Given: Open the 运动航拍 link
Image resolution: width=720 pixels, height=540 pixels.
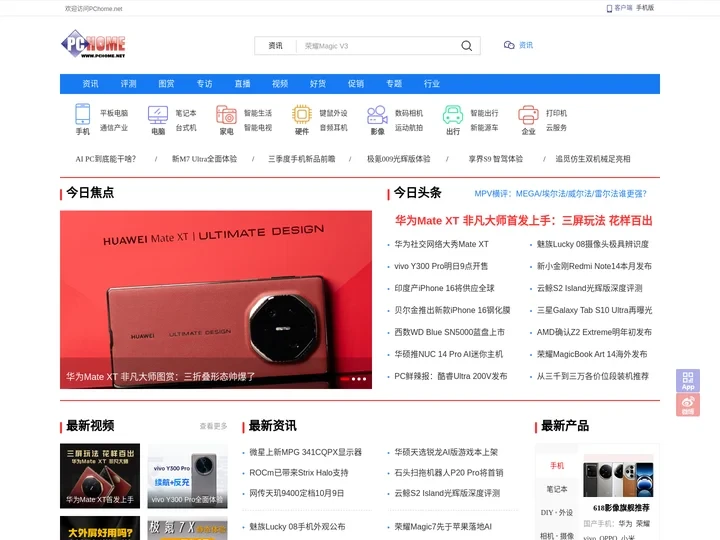Looking at the screenshot, I should point(409,128).
